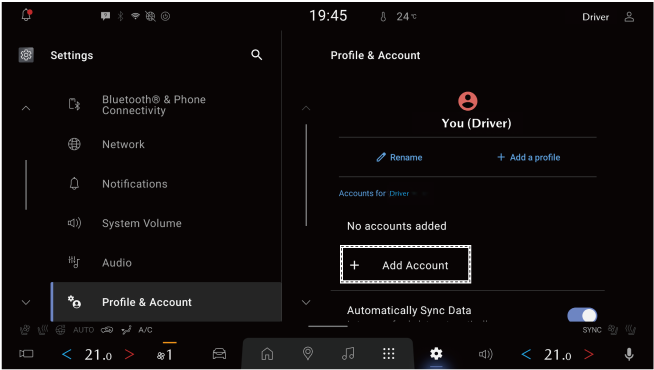This screenshot has height=370, width=654.
Task: Tap the message status icon
Action: (106, 16)
